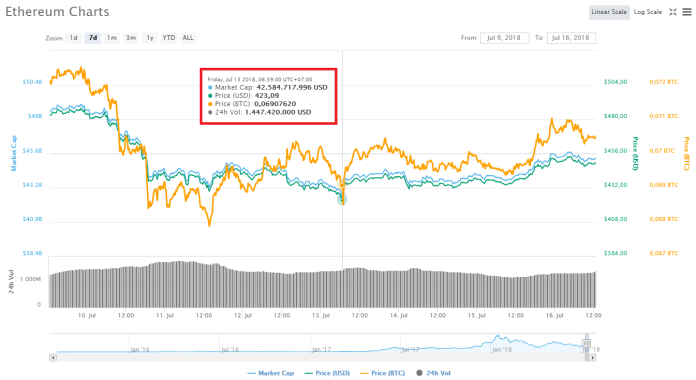This screenshot has width=696, height=380.
Task: Set zoom range to 1d
Action: tap(73, 38)
